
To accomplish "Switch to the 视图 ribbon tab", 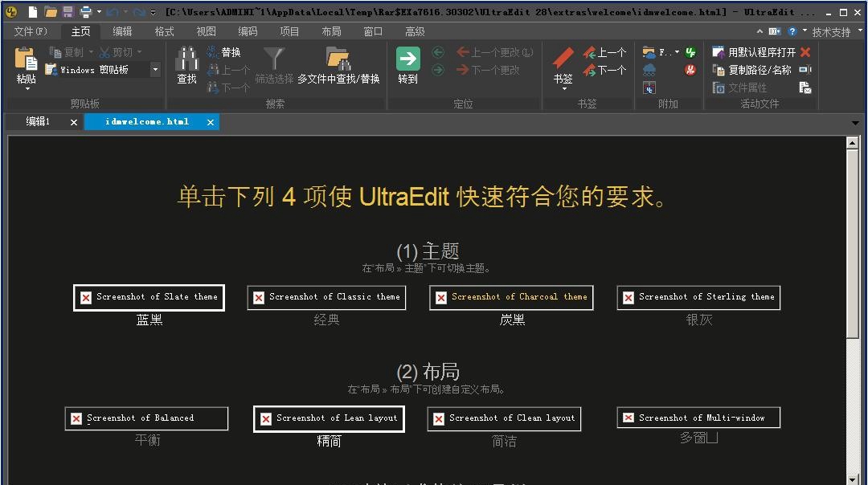I will click(x=207, y=31).
